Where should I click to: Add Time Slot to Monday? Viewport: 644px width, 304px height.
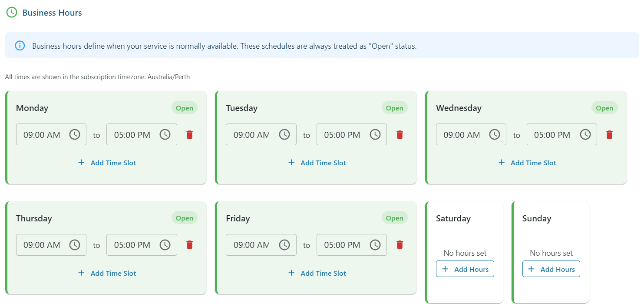click(x=107, y=163)
